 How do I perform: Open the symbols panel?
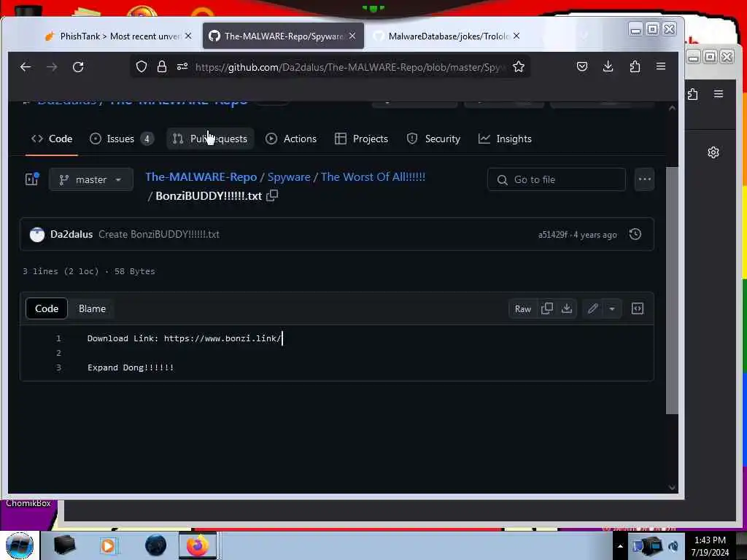tap(638, 309)
